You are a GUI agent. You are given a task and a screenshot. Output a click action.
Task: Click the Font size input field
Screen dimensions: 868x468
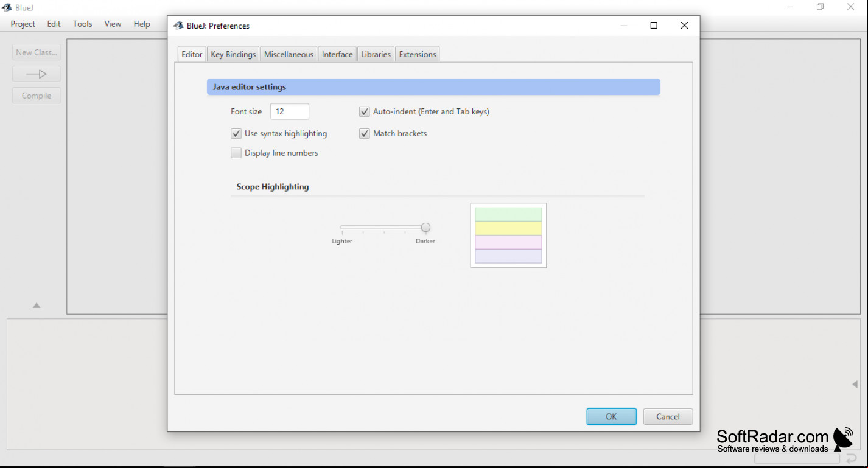[x=290, y=111]
